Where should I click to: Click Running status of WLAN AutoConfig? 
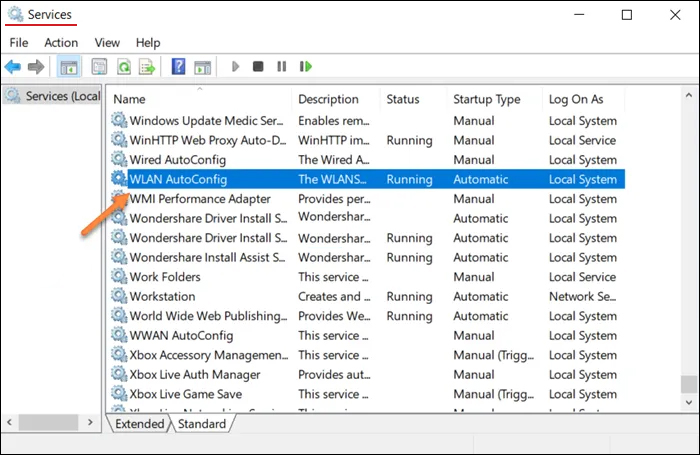coord(409,179)
